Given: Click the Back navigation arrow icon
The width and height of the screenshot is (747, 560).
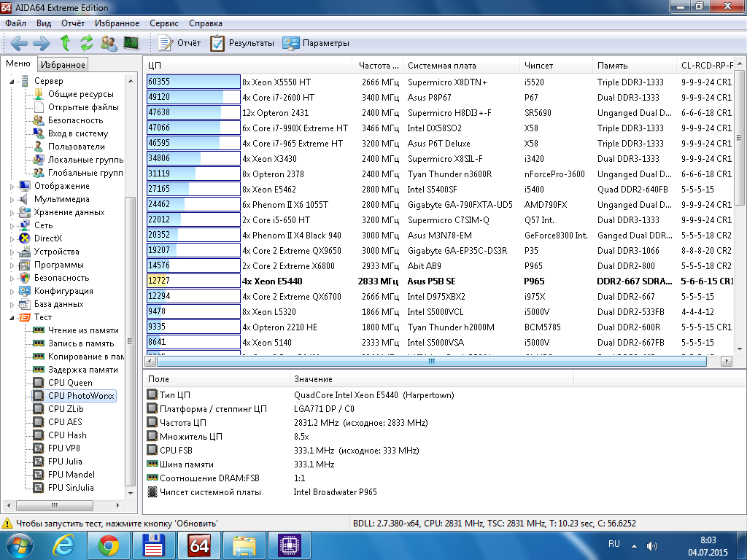Looking at the screenshot, I should tap(19, 43).
